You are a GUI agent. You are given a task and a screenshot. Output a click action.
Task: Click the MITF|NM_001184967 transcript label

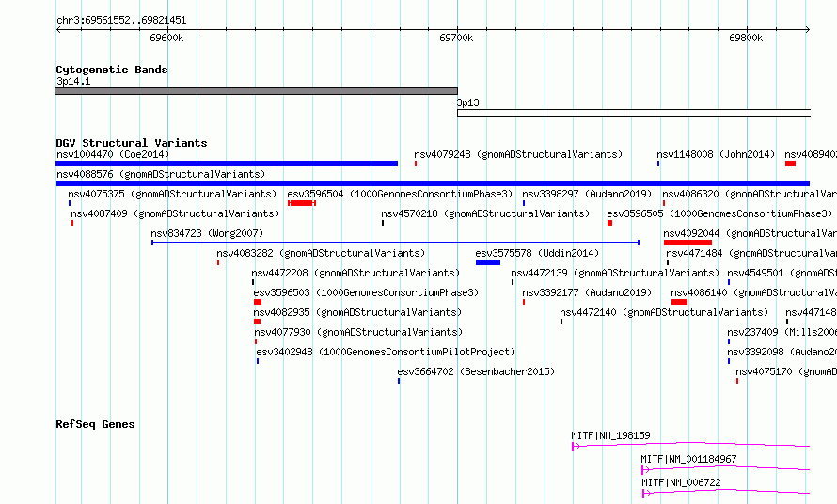[688, 459]
